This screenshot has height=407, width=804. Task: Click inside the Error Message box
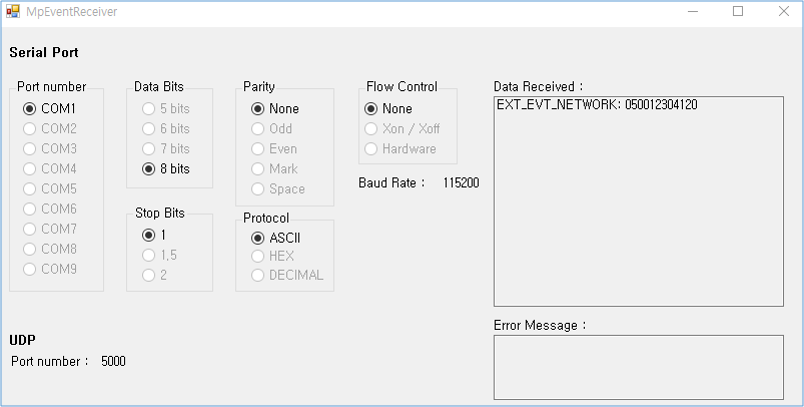(x=638, y=367)
